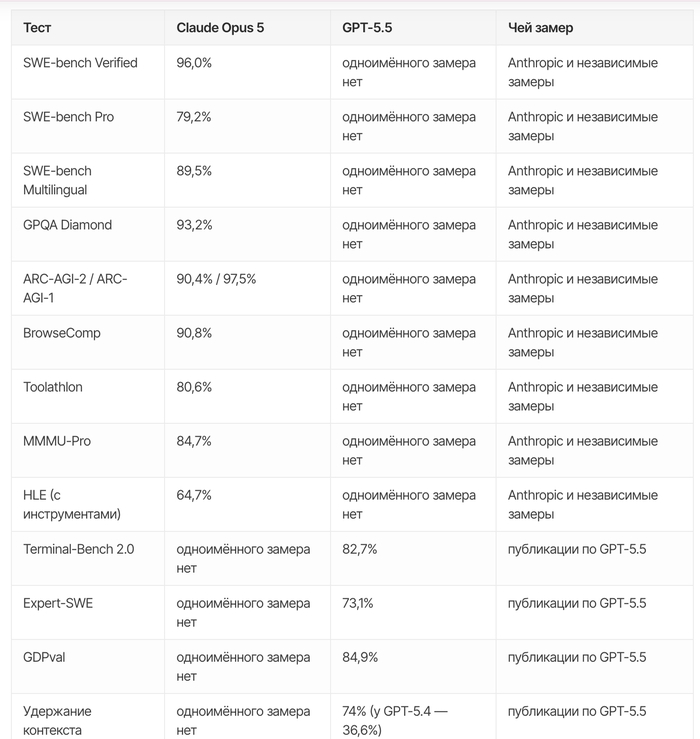Click the Terminal-Bench 2.0 row label
This screenshot has width=700, height=739.
coord(79,549)
